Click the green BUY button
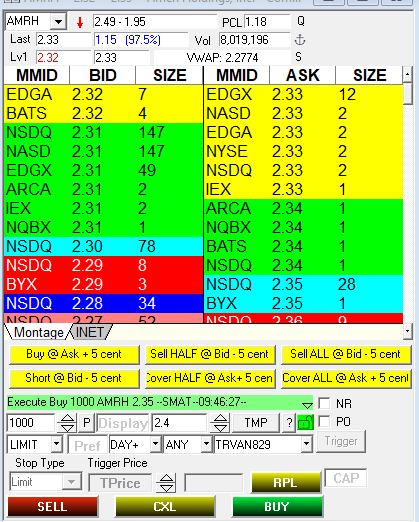419x522 pixels. [x=277, y=507]
